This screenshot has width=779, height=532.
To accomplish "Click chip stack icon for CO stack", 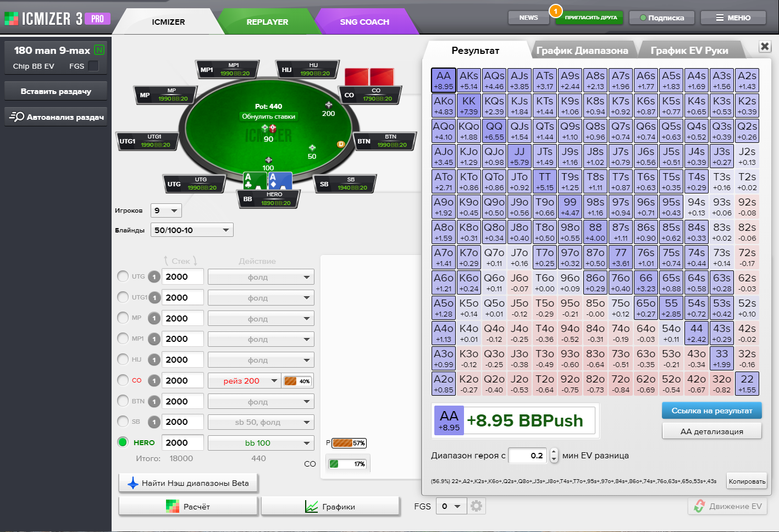I will pos(154,380).
